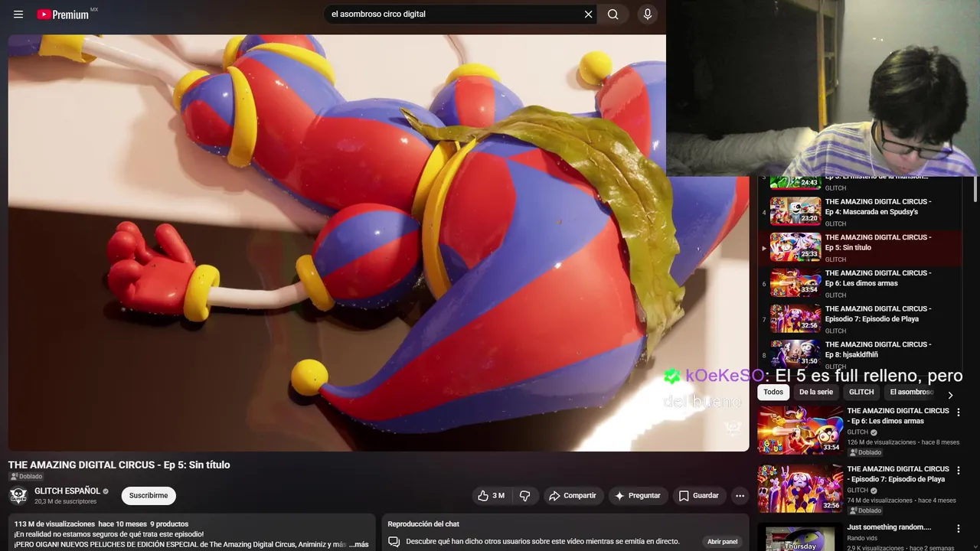Click 113 M de visualizaciones text
Screen dimensions: 980x551
[x=54, y=524]
